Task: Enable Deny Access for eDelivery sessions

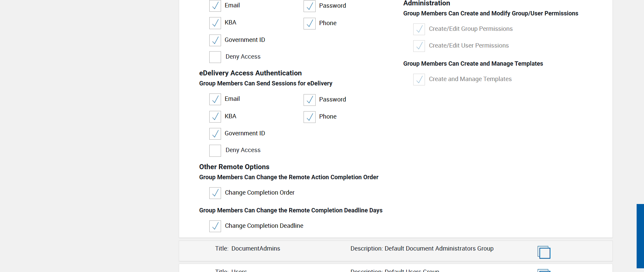Action: click(215, 150)
